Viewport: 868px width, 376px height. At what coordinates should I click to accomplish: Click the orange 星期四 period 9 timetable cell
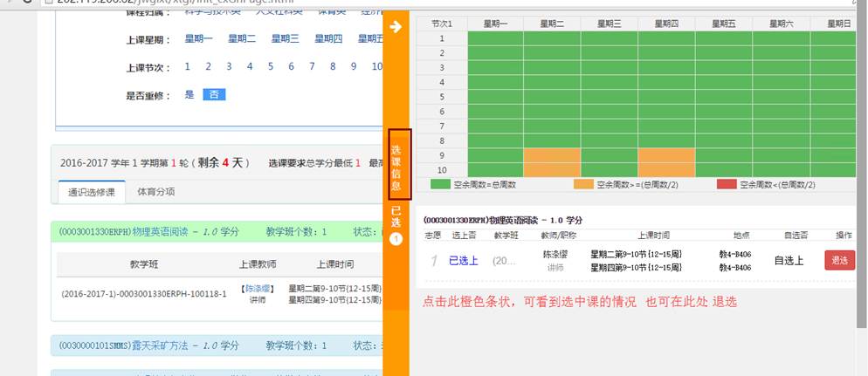666,155
